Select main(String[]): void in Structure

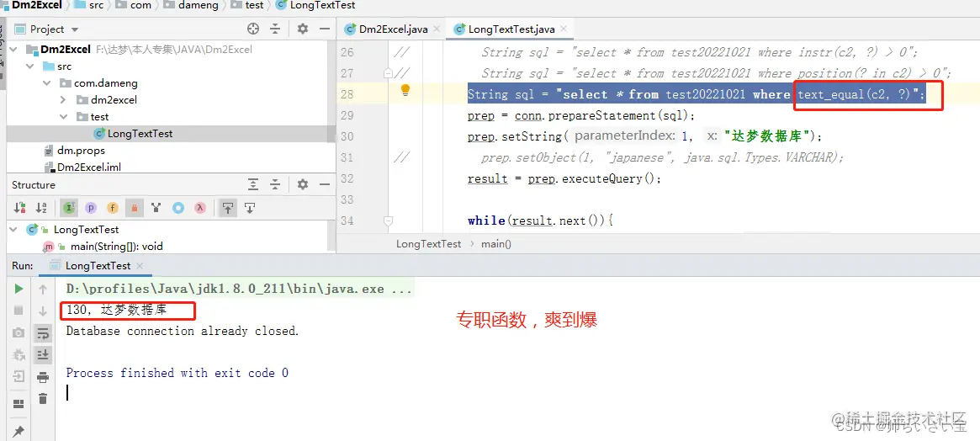tap(116, 247)
